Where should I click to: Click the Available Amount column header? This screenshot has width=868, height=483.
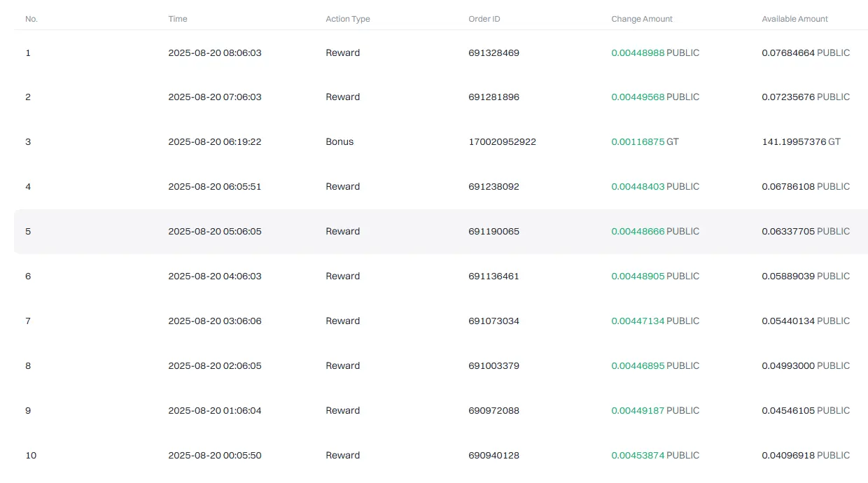794,19
